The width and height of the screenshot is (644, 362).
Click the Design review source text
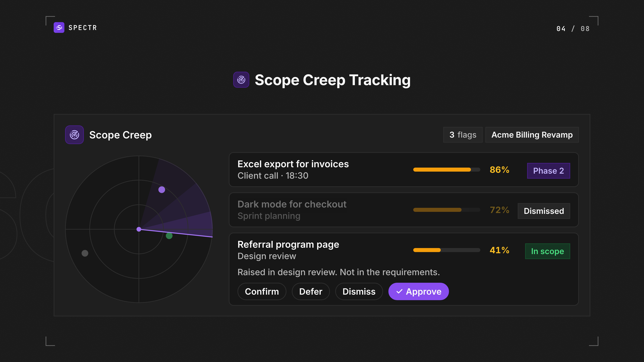(267, 256)
